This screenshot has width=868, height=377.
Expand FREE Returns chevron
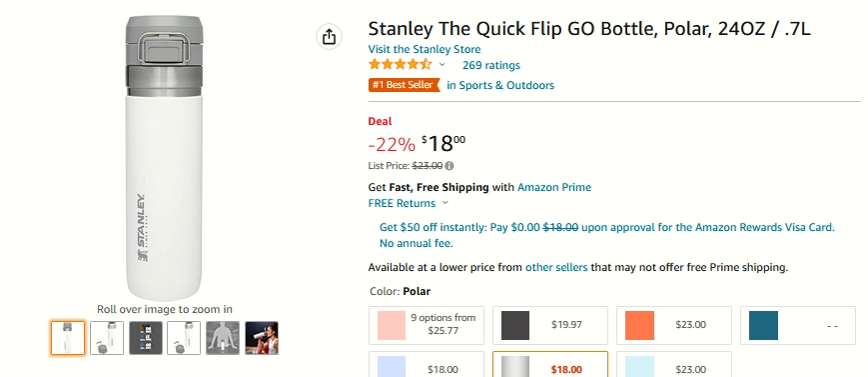click(444, 203)
